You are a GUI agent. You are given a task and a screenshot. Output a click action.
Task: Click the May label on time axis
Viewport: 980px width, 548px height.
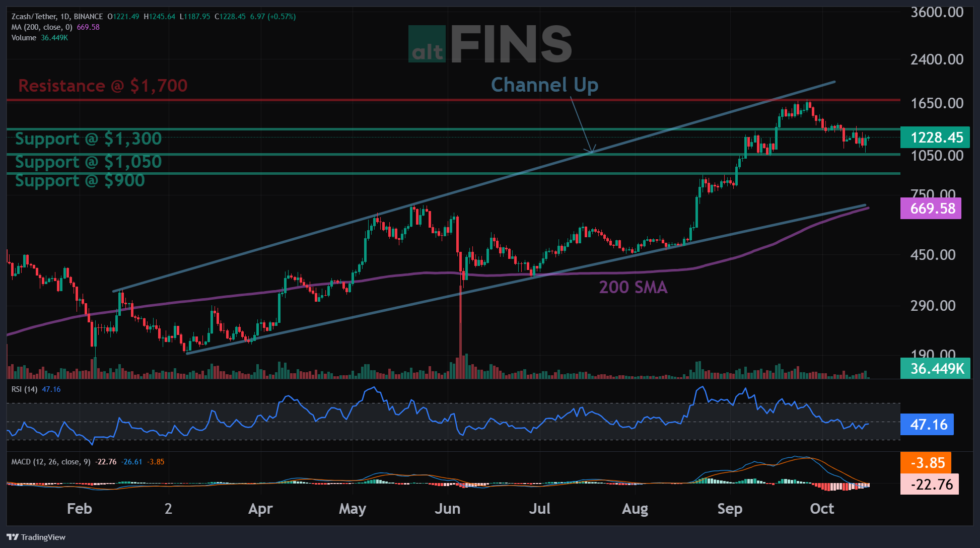353,509
